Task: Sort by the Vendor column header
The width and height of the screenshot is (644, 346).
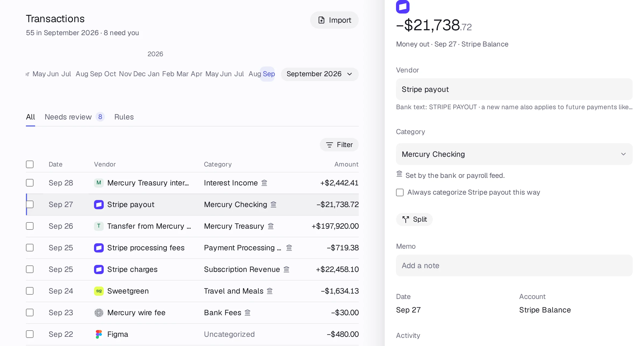Action: [x=105, y=164]
